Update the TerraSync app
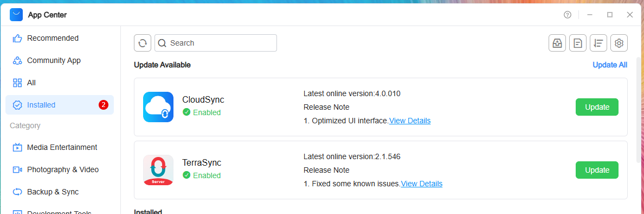This screenshot has width=644, height=214. coord(597,170)
